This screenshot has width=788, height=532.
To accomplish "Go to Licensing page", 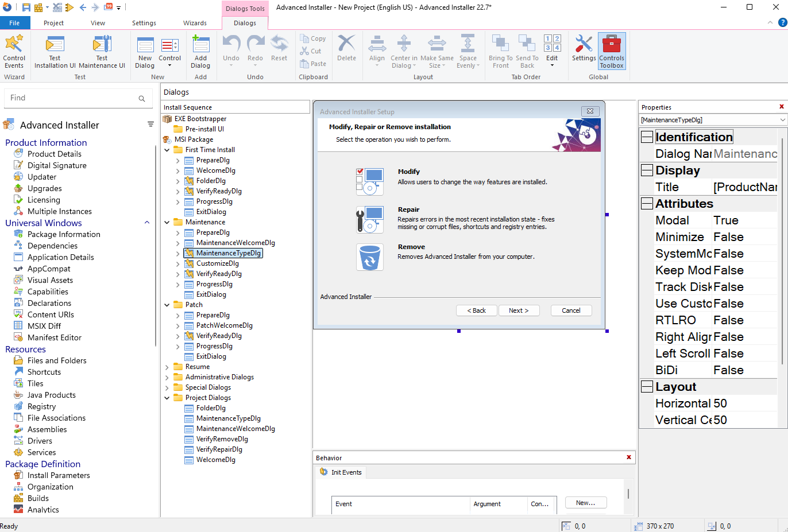I will (x=44, y=200).
